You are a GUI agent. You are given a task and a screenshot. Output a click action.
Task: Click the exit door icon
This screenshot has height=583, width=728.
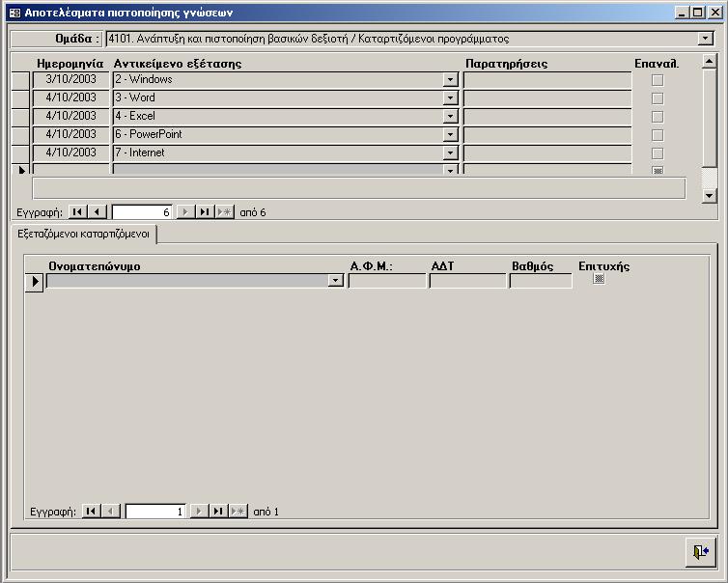click(700, 552)
